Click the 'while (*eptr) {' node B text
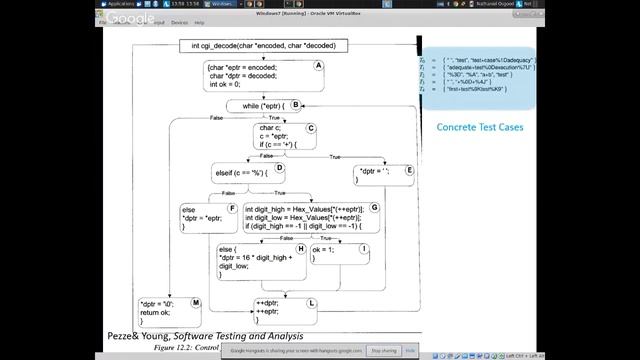This screenshot has width=640, height=360. [x=263, y=106]
